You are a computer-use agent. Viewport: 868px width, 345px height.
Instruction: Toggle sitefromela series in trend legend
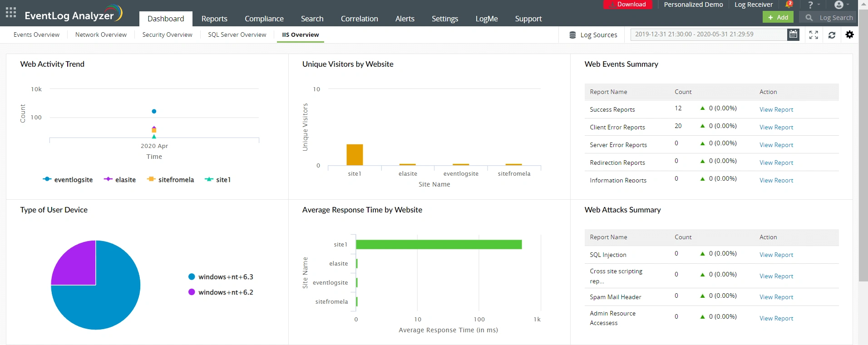[170, 180]
